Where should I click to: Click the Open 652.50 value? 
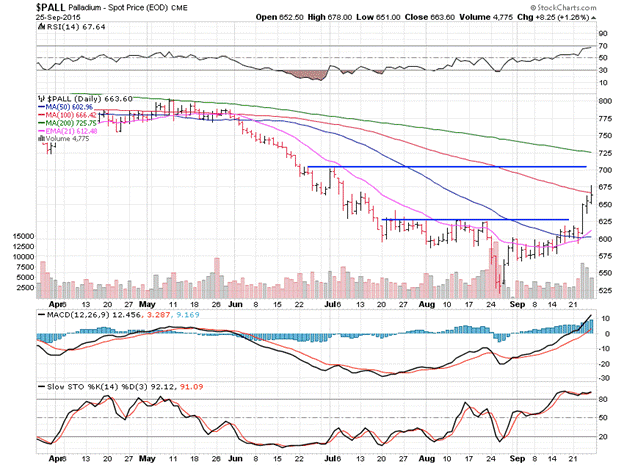(279, 17)
